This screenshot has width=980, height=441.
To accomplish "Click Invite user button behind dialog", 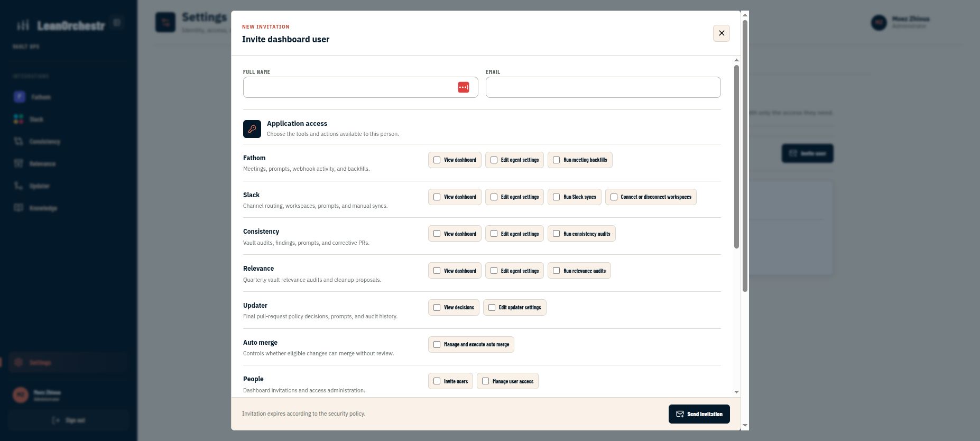I will click(807, 153).
